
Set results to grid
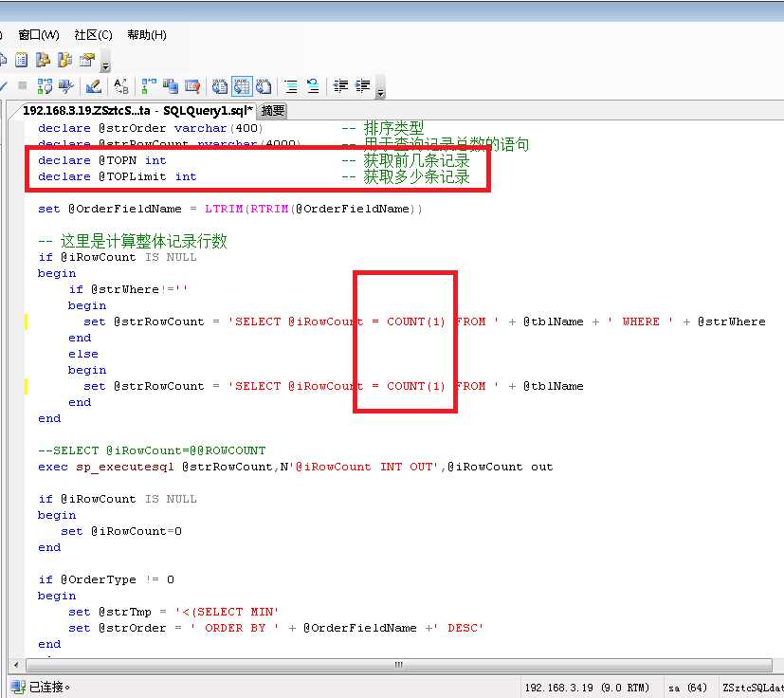pyautogui.click(x=242, y=86)
